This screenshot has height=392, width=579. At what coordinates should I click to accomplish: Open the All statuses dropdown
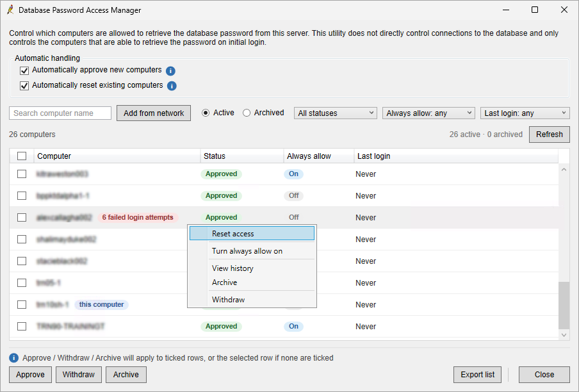coord(335,113)
